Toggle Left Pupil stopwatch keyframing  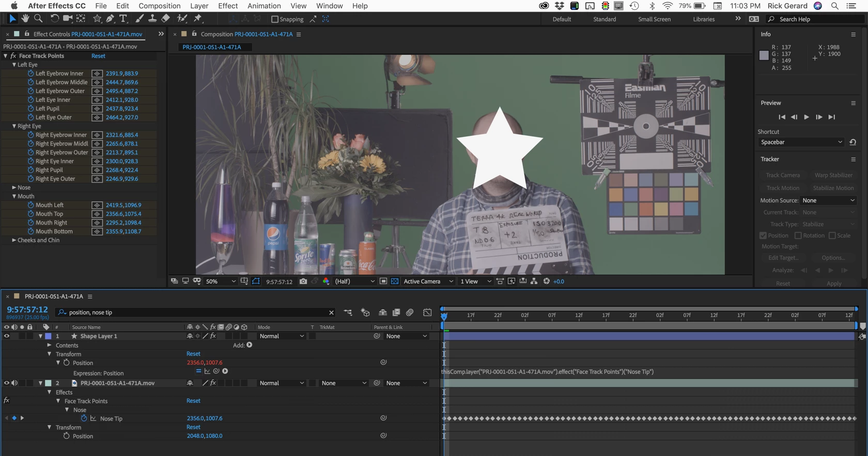click(x=30, y=108)
